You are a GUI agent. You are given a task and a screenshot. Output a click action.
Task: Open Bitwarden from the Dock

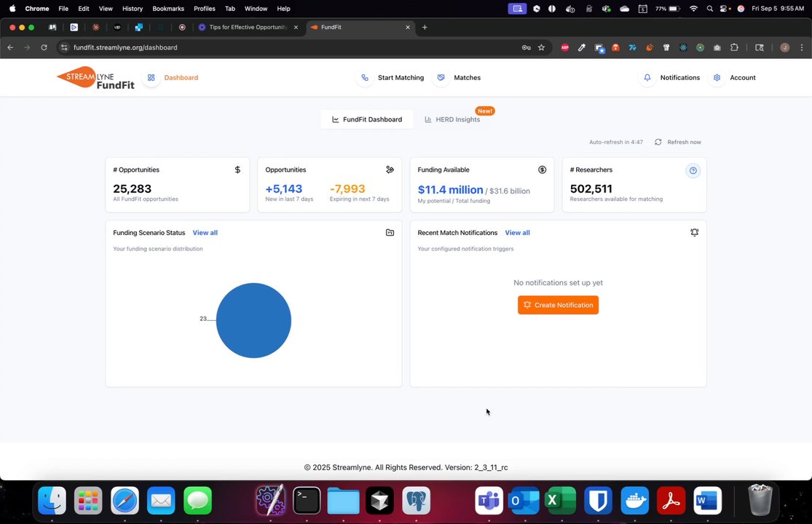click(598, 500)
